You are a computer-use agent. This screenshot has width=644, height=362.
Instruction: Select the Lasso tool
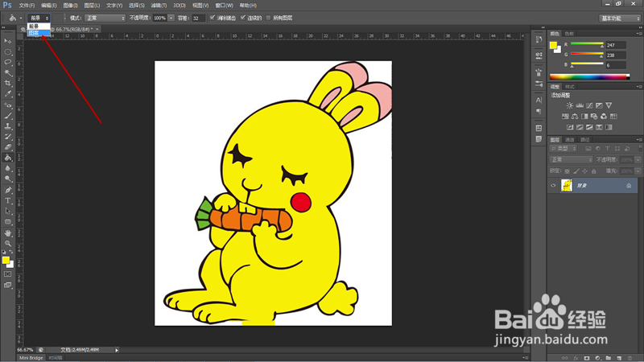coord(8,63)
